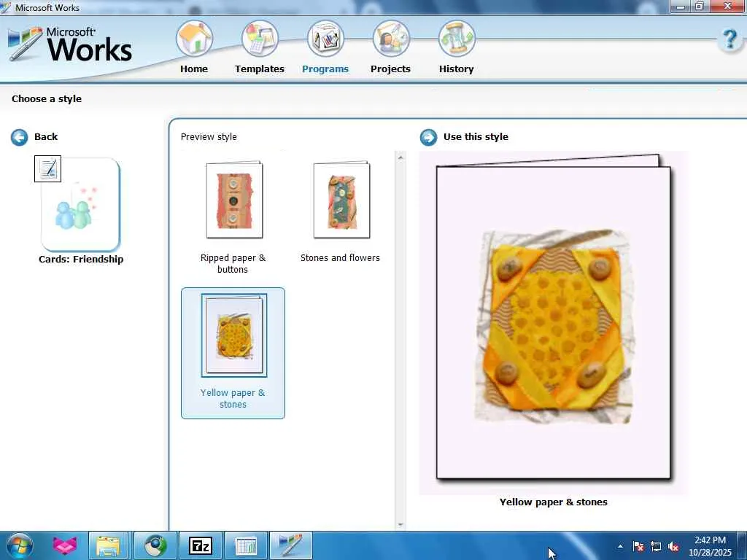Select the Home tab label

click(194, 69)
